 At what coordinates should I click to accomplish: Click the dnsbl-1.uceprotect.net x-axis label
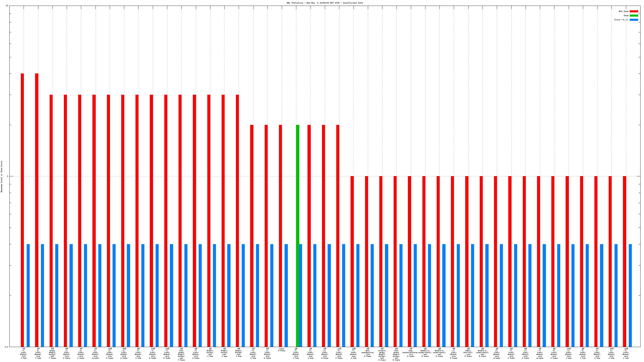pos(439,352)
